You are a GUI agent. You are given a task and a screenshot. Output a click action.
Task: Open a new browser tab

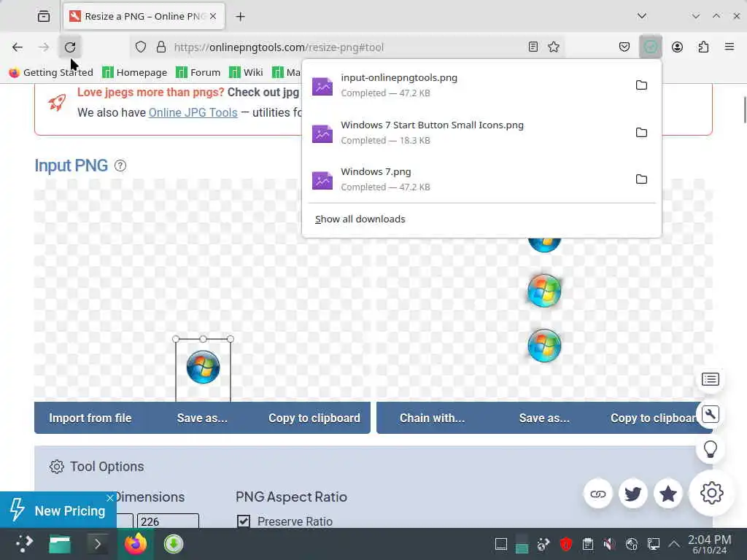point(240,17)
